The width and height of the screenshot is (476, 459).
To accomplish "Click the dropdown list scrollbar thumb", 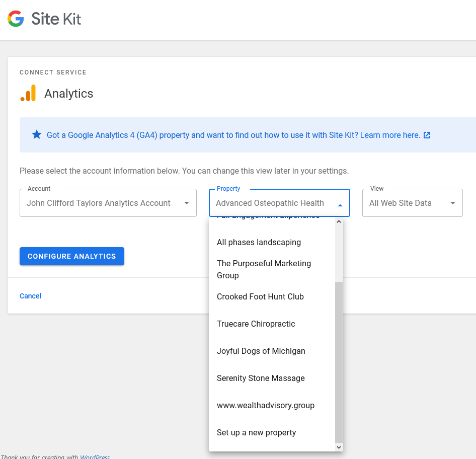I will coord(339,362).
